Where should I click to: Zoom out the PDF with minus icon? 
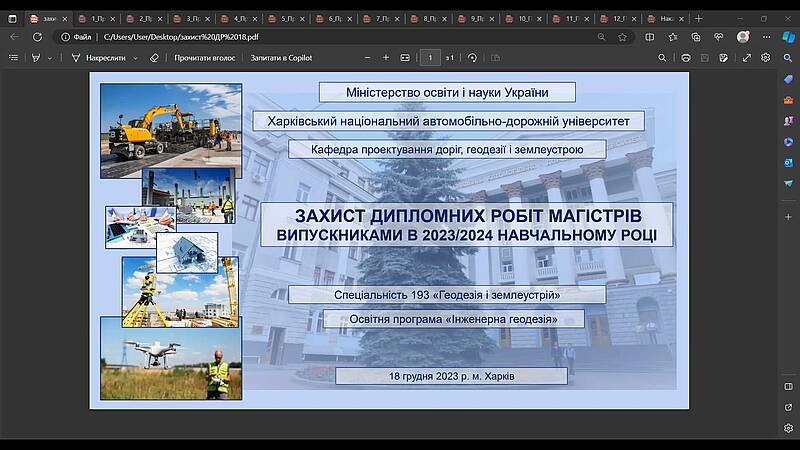367,58
